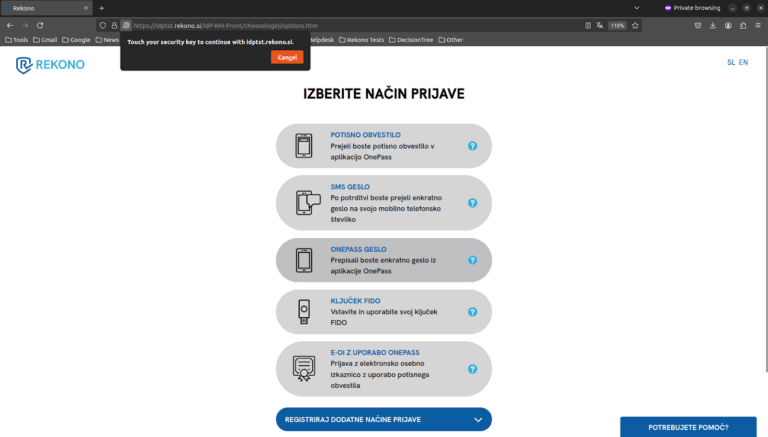Choose OnePass geslo login method
This screenshot has width=768, height=437.
coord(384,260)
